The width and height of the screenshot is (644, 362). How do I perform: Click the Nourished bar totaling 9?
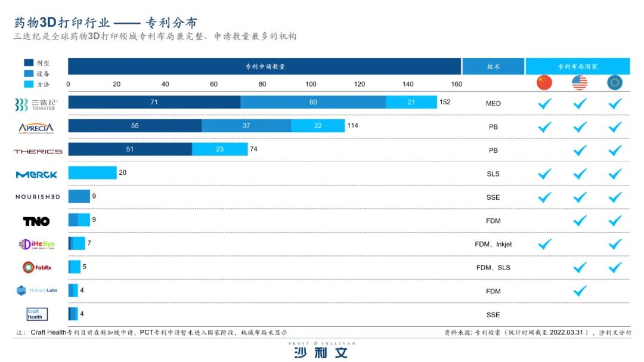pyautogui.click(x=79, y=196)
